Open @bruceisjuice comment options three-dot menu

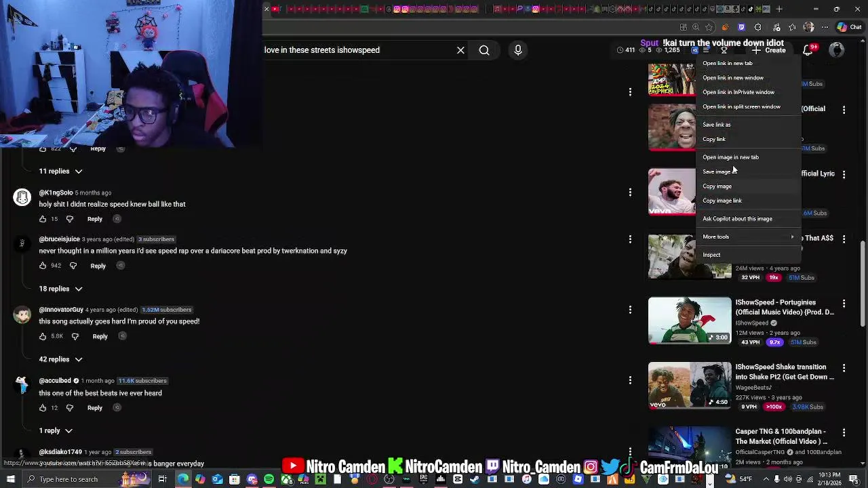pyautogui.click(x=630, y=239)
